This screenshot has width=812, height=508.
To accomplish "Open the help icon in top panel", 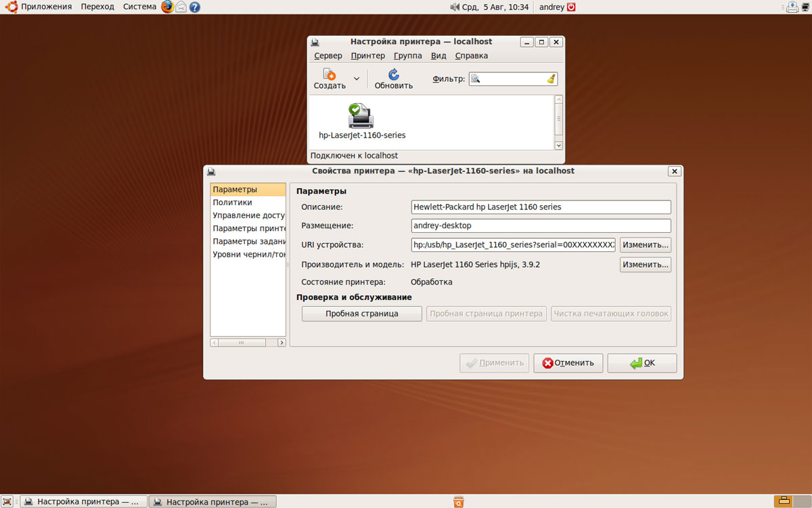I will click(194, 7).
